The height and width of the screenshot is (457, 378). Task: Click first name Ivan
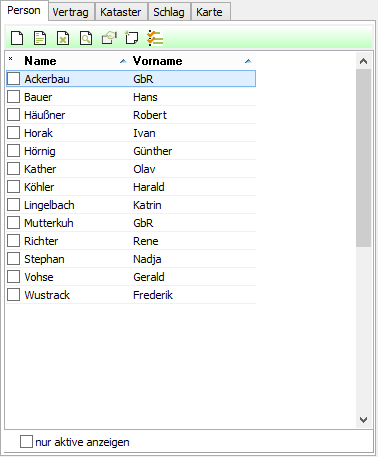144,133
